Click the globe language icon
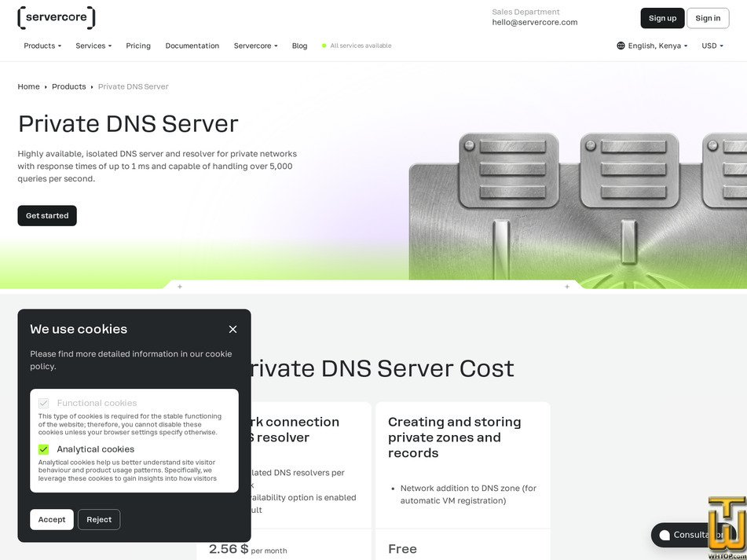This screenshot has height=560, width=747. point(621,46)
